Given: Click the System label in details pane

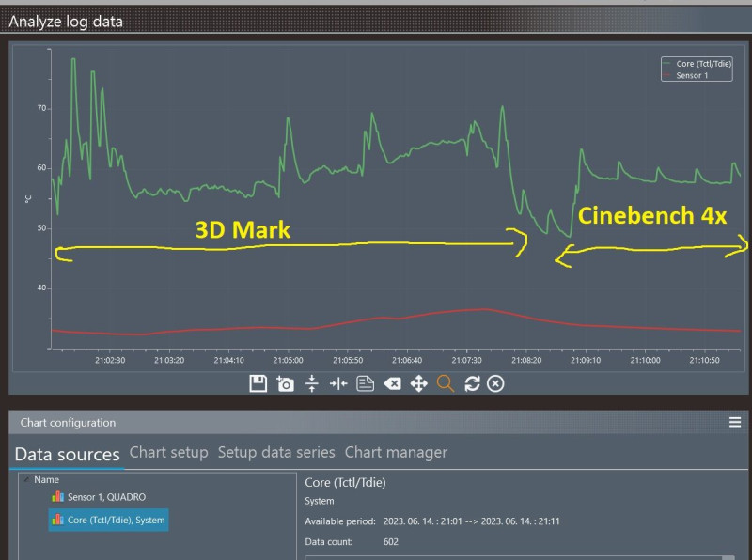Looking at the screenshot, I should 320,501.
